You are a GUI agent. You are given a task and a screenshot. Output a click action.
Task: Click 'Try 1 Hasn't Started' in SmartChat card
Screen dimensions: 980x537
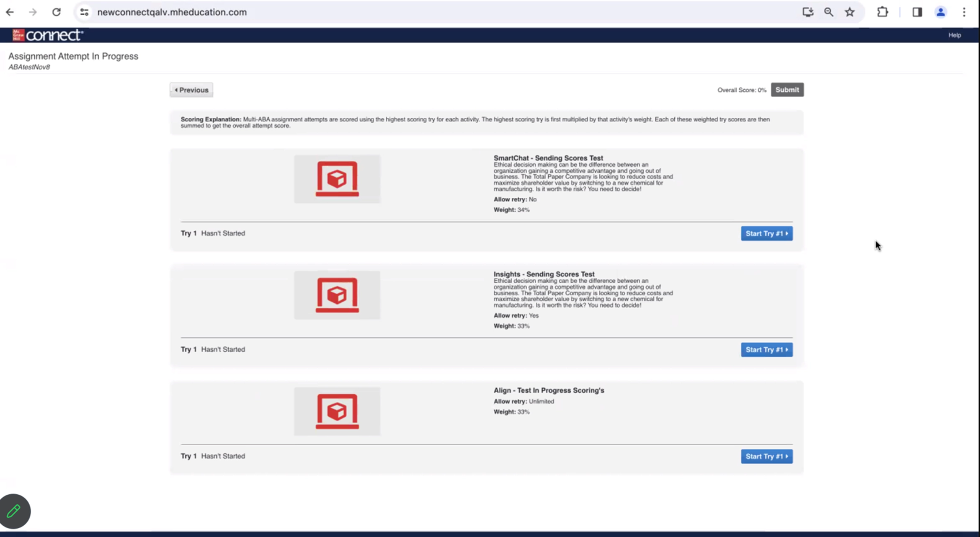tap(213, 233)
